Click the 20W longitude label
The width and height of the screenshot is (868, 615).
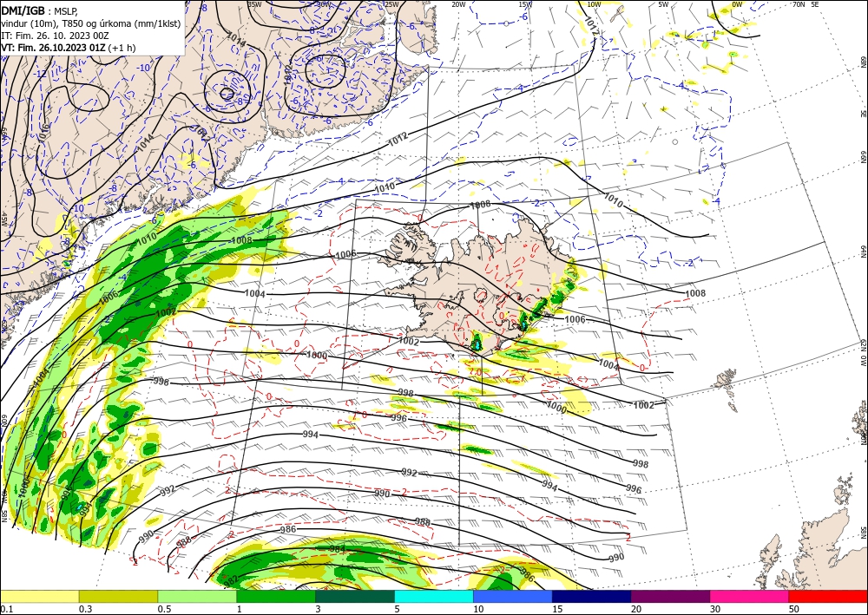click(x=458, y=3)
